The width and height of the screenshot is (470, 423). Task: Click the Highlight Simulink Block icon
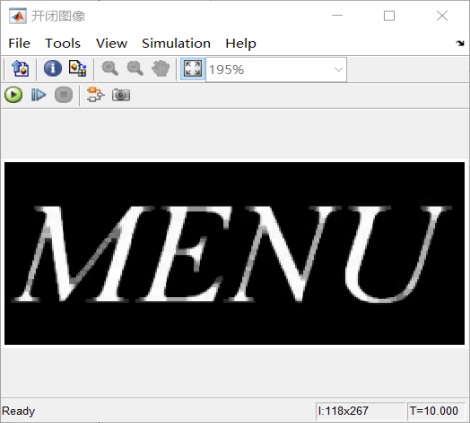(x=95, y=95)
